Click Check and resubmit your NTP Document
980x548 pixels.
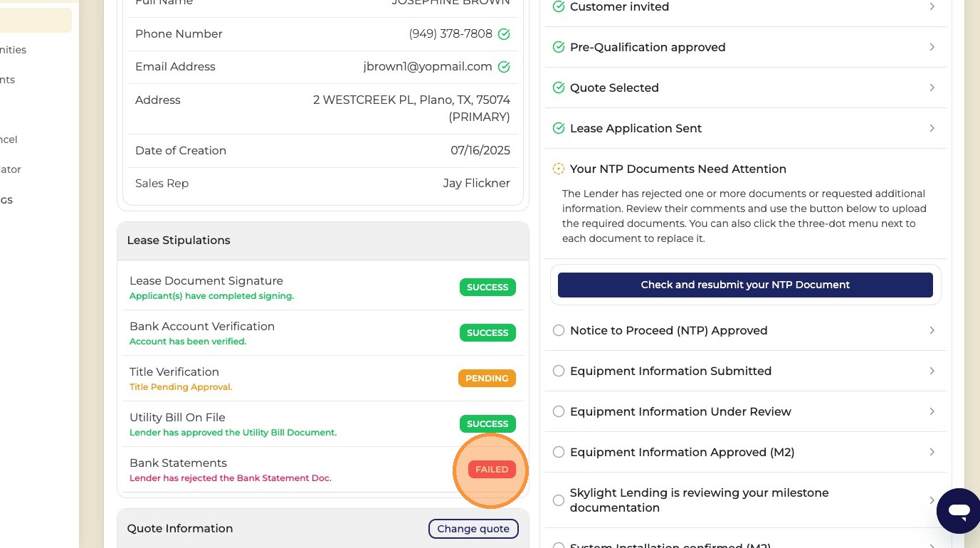pyautogui.click(x=745, y=285)
